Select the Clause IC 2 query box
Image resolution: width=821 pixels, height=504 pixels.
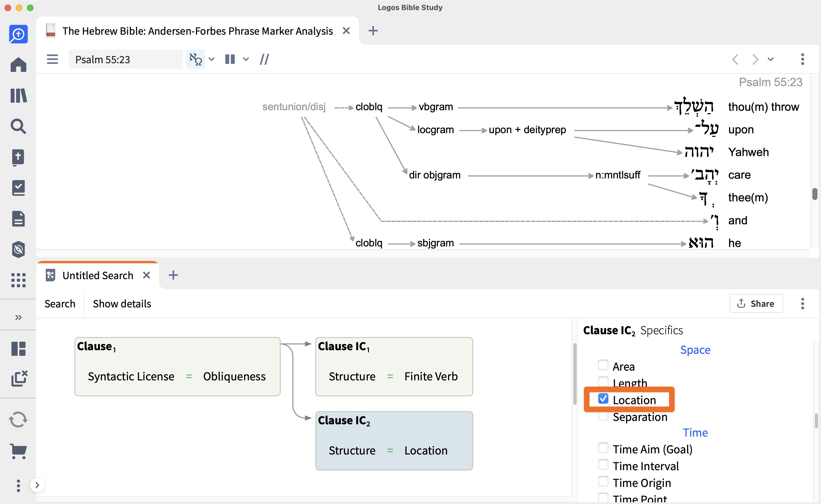coord(394,441)
